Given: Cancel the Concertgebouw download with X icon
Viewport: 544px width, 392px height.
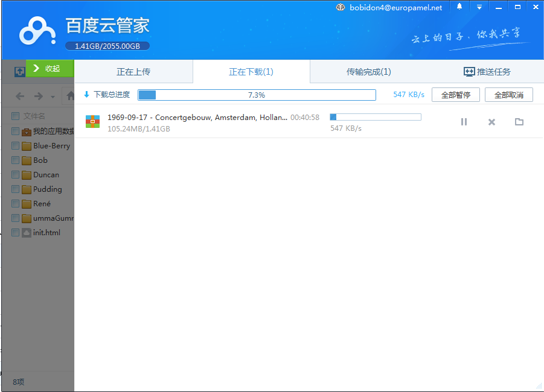Looking at the screenshot, I should (x=491, y=122).
